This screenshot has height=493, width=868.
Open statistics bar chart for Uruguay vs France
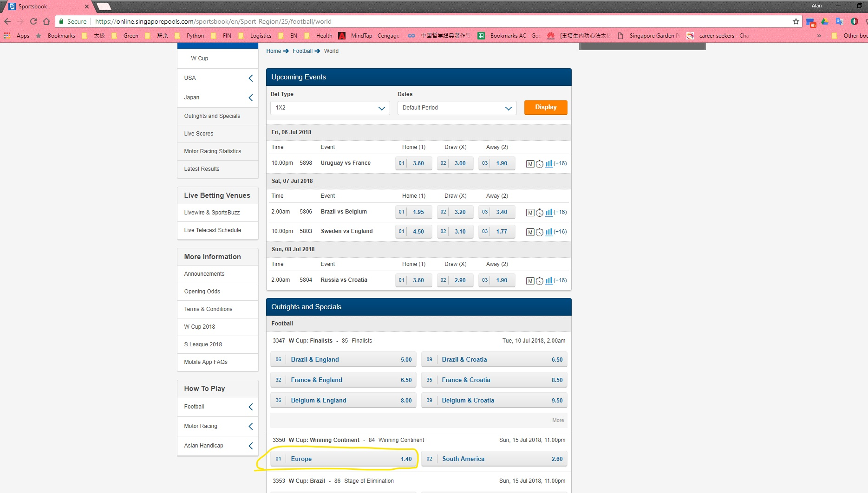click(549, 163)
